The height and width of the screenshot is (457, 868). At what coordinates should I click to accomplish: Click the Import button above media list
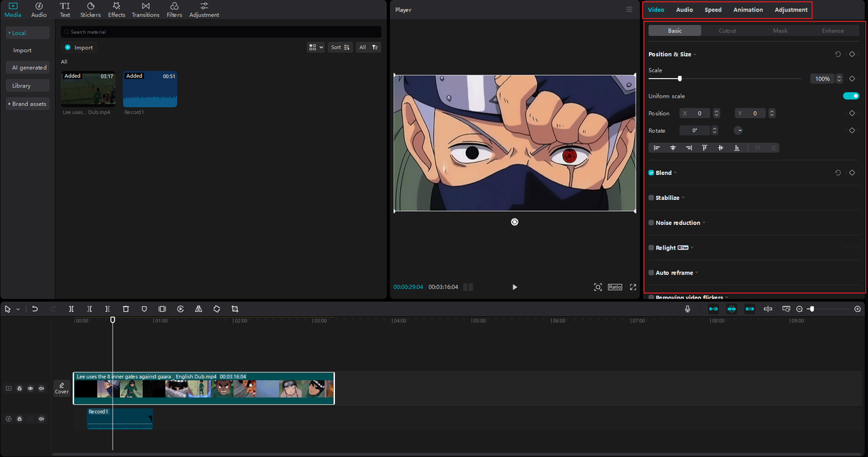click(79, 47)
